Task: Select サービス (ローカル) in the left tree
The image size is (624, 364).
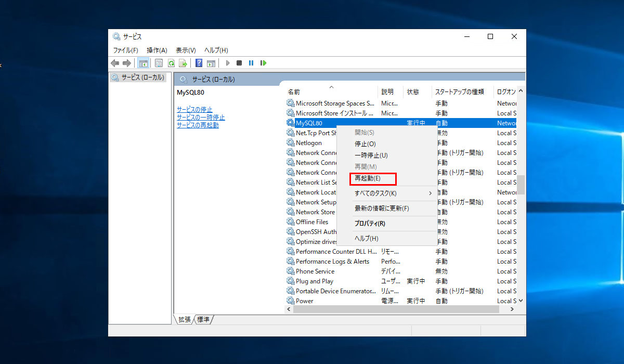Action: click(137, 77)
